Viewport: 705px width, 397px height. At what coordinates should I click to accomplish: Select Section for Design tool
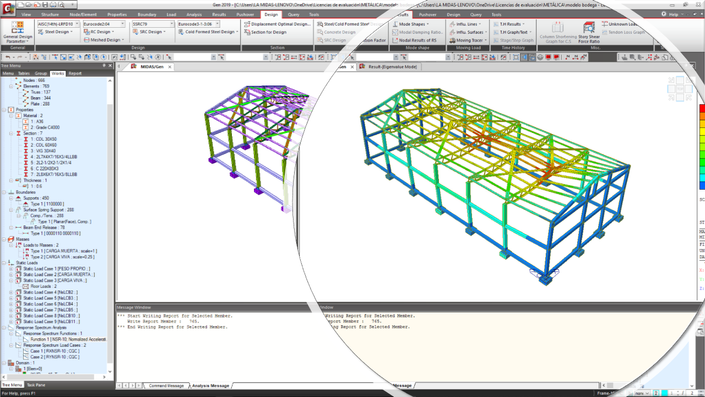click(x=265, y=32)
